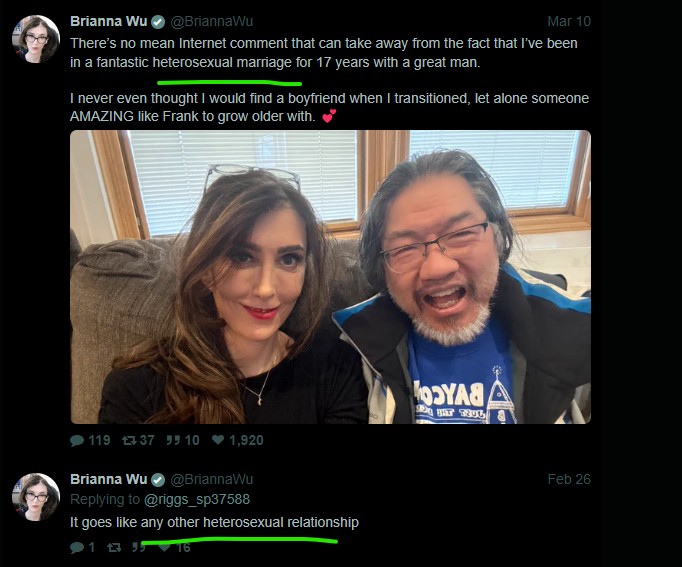Image resolution: width=682 pixels, height=567 pixels.
Task: Click retweet icon on the Feb 26 tweet
Action: pyautogui.click(x=114, y=547)
